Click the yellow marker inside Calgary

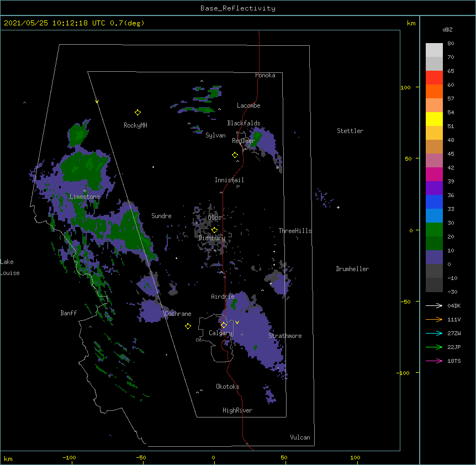(x=224, y=325)
